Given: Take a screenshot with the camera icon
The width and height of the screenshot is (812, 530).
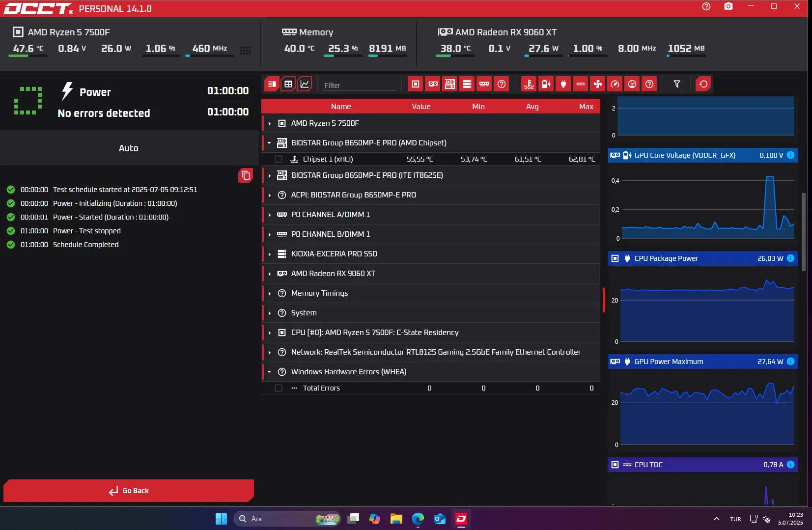Looking at the screenshot, I should click(x=728, y=6).
